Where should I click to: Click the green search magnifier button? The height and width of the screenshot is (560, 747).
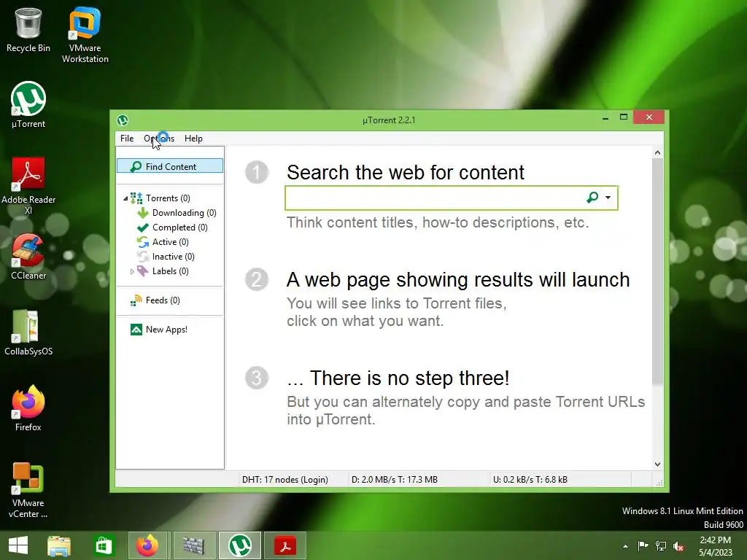(x=592, y=198)
